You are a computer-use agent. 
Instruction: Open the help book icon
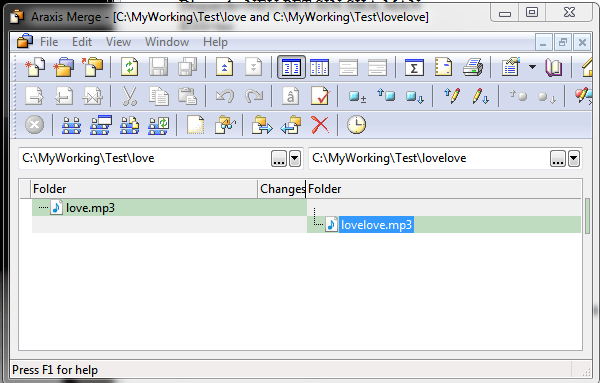(x=554, y=67)
